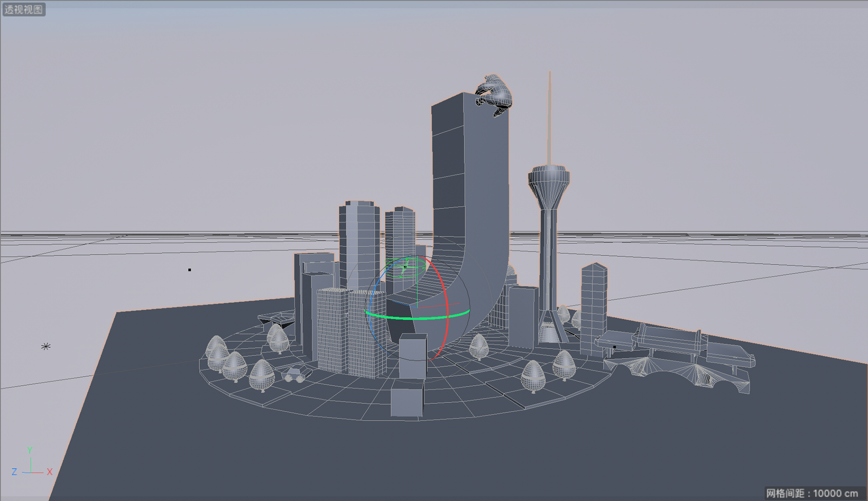Select the tall curved J-shaped tower
Screen dimensions: 868x501
[470, 181]
